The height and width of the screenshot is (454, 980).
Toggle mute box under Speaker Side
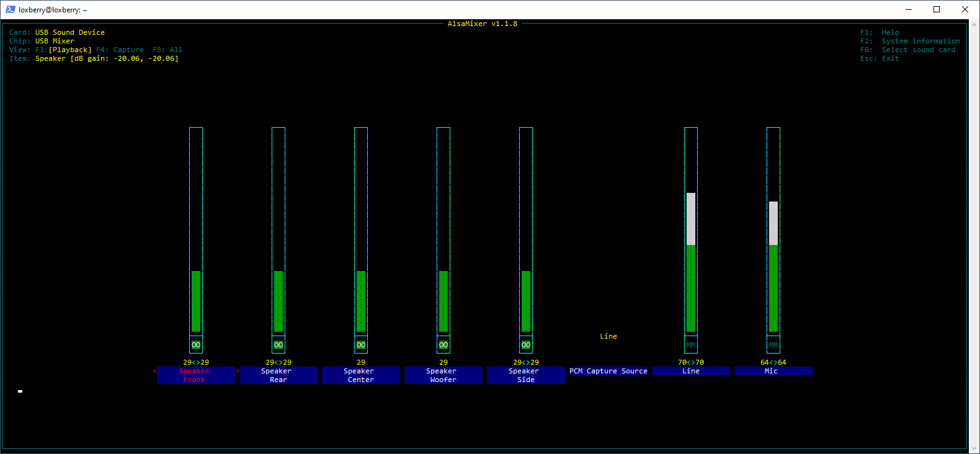click(526, 345)
